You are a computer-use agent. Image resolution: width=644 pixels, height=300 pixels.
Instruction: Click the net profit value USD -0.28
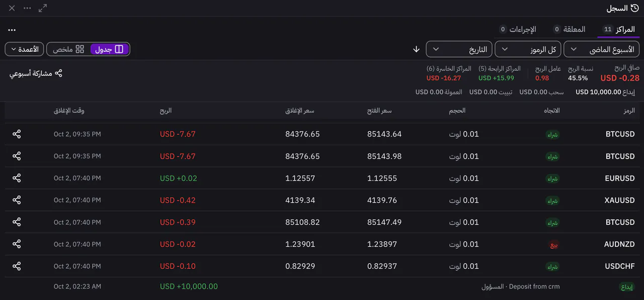click(x=620, y=78)
